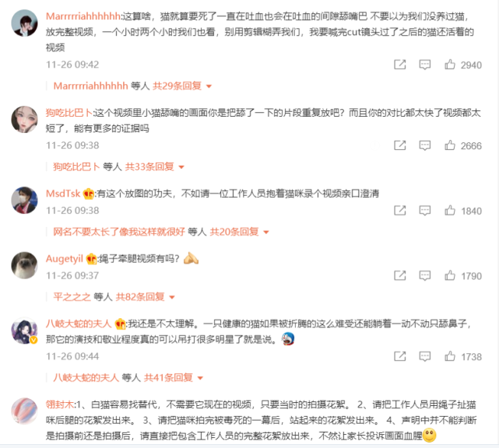Click the comment icon on the 1738-like comment

(x=424, y=356)
